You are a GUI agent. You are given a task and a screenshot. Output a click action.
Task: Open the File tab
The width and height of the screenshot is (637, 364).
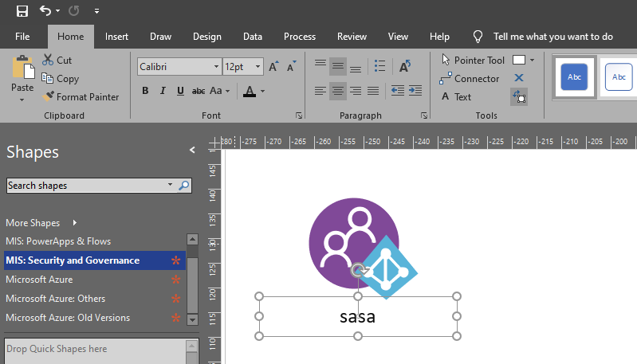(x=22, y=37)
